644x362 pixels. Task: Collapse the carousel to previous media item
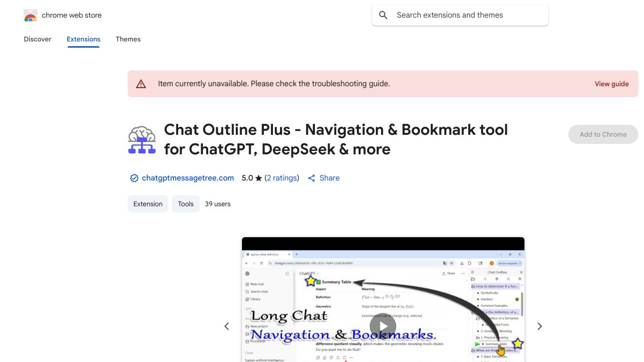[227, 326]
